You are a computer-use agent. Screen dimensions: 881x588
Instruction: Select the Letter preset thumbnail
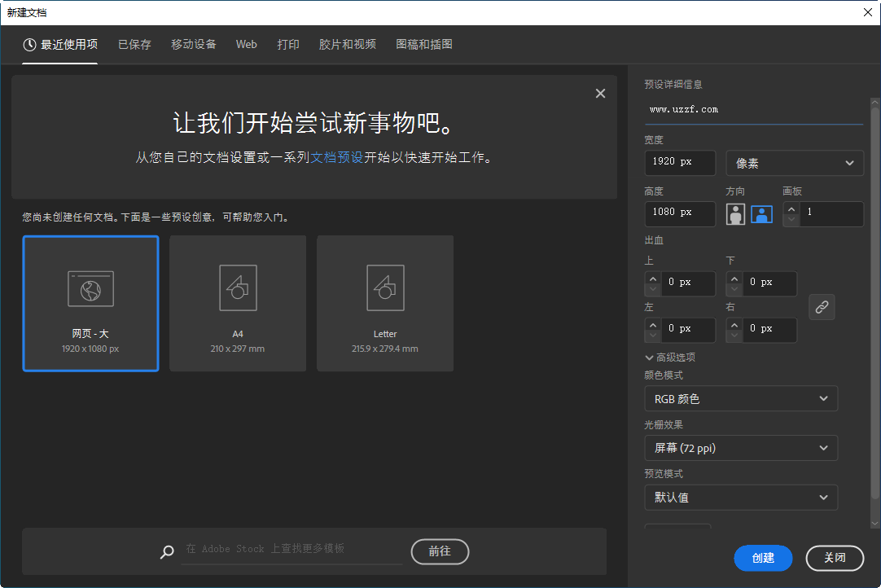coord(384,303)
